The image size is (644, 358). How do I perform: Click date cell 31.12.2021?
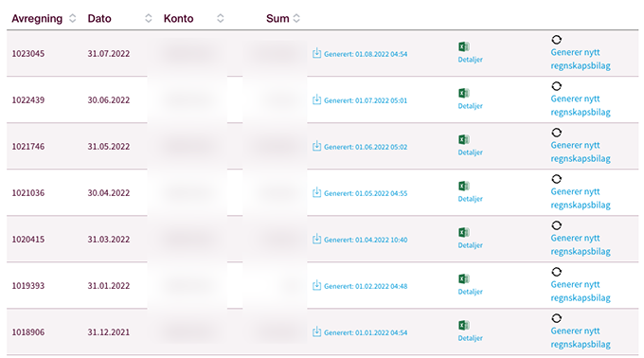point(108,332)
